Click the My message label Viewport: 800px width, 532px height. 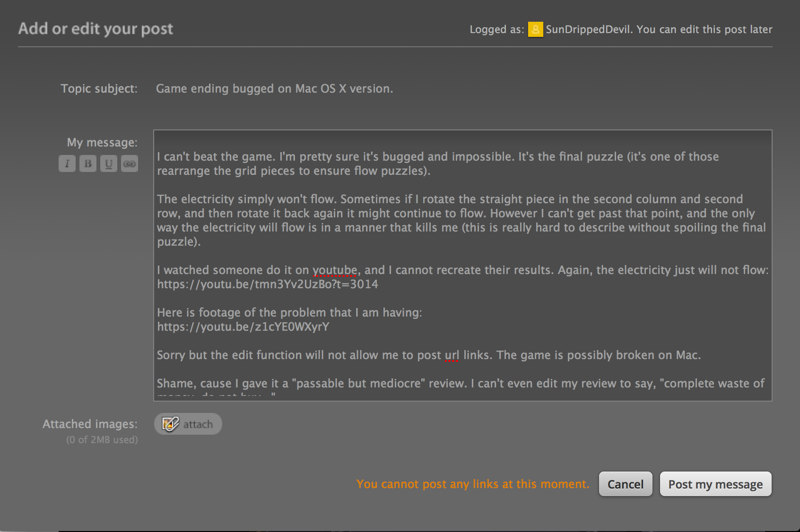pos(102,143)
